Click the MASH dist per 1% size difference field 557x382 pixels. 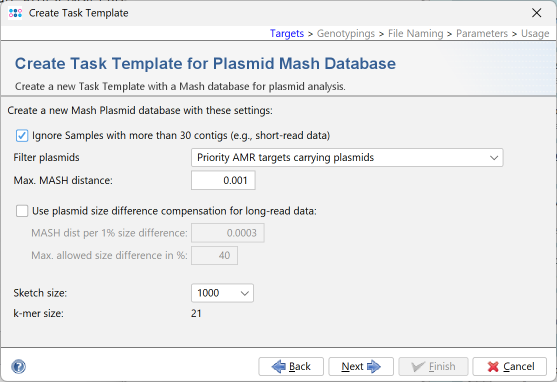[228, 233]
